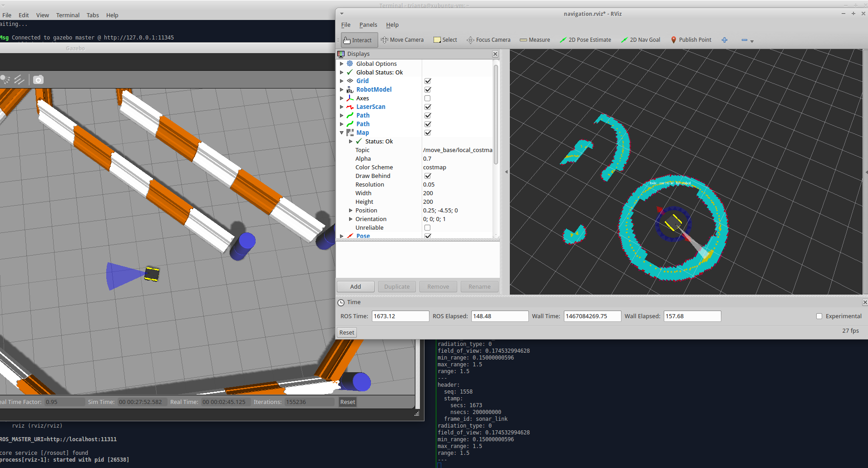The width and height of the screenshot is (868, 468).
Task: Click the Axes display icon
Action: [350, 98]
